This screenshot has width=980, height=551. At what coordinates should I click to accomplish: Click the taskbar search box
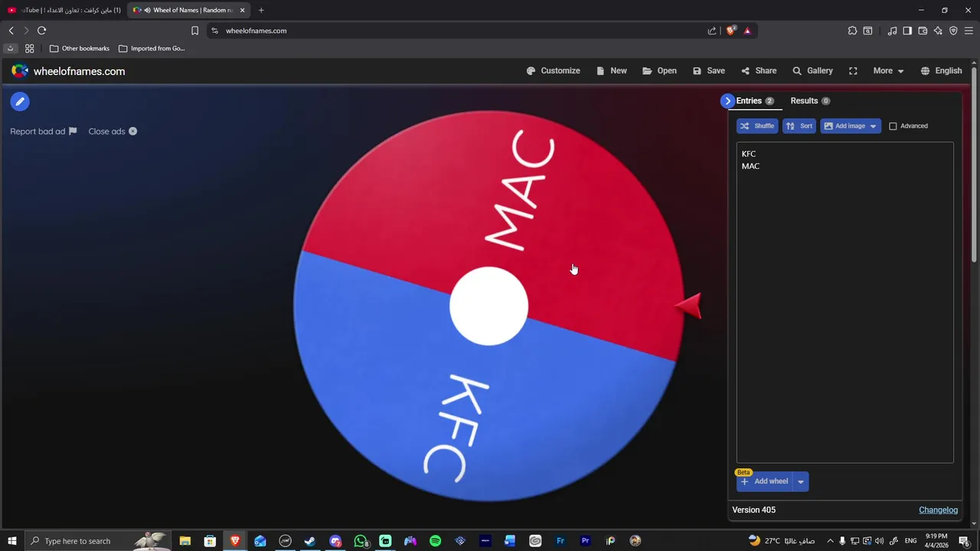(98, 541)
